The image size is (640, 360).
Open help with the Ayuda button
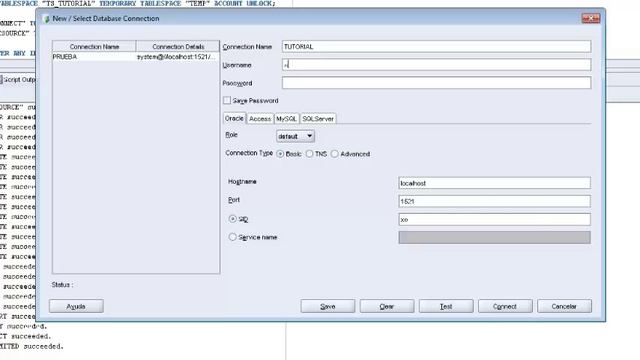click(76, 306)
